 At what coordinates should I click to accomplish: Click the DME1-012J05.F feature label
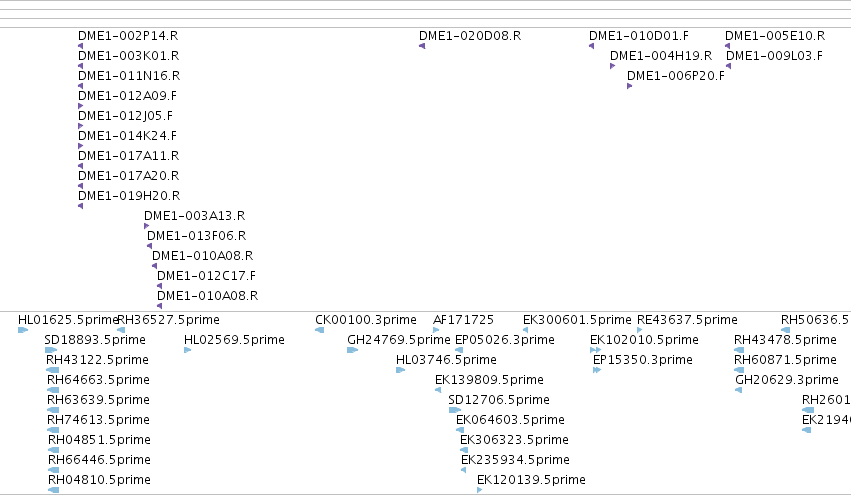(x=125, y=116)
